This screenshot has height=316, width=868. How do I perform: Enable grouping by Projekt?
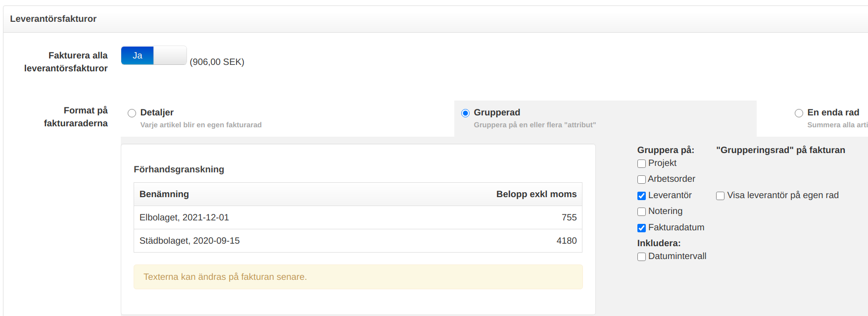(x=641, y=164)
